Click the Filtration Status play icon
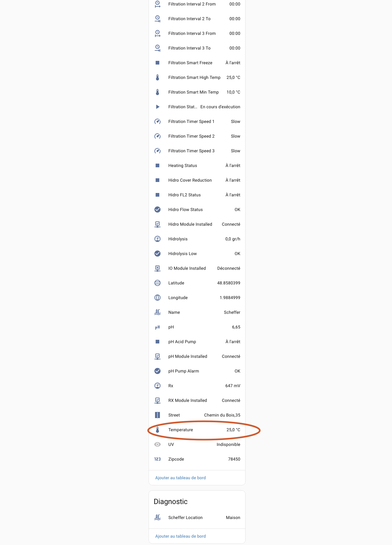Screen dimensions: 392x545 (x=157, y=107)
